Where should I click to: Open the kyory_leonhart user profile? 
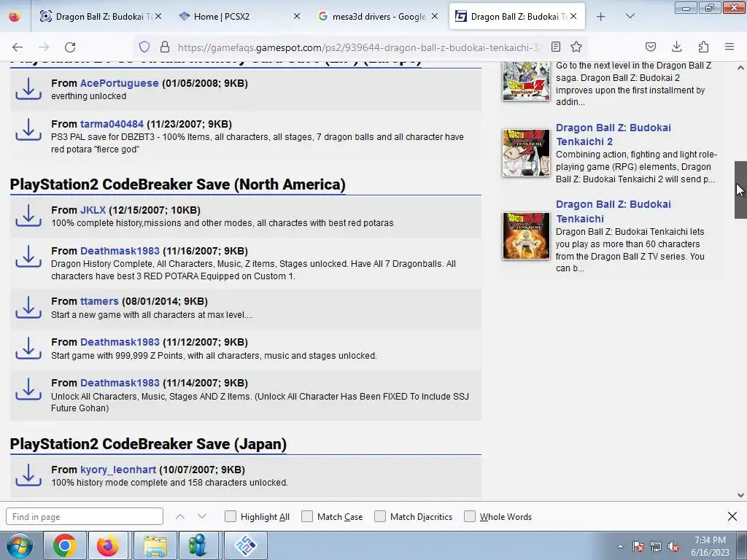click(x=118, y=470)
